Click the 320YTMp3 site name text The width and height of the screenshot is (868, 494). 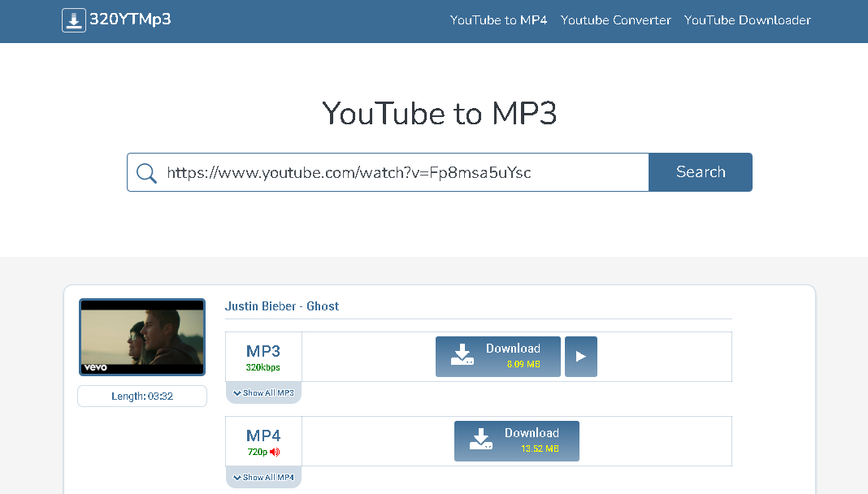tap(130, 19)
